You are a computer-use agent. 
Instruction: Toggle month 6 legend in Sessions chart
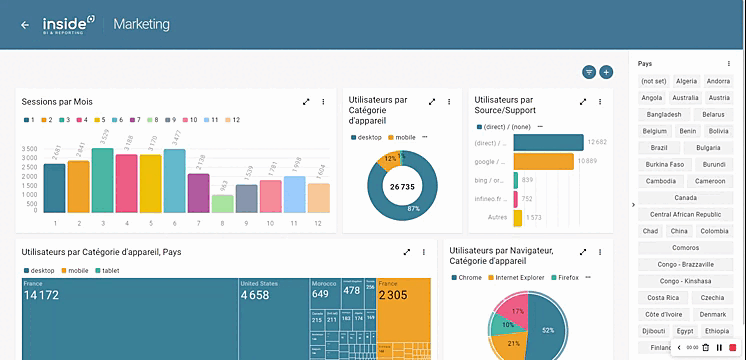[118, 120]
